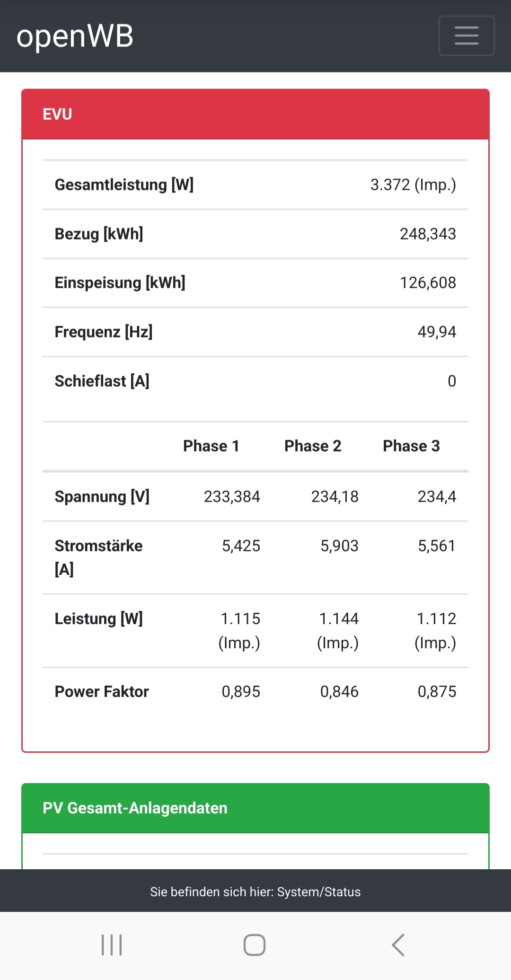Tap the Android recent apps button
Viewport: 511px width, 980px height.
pyautogui.click(x=112, y=945)
